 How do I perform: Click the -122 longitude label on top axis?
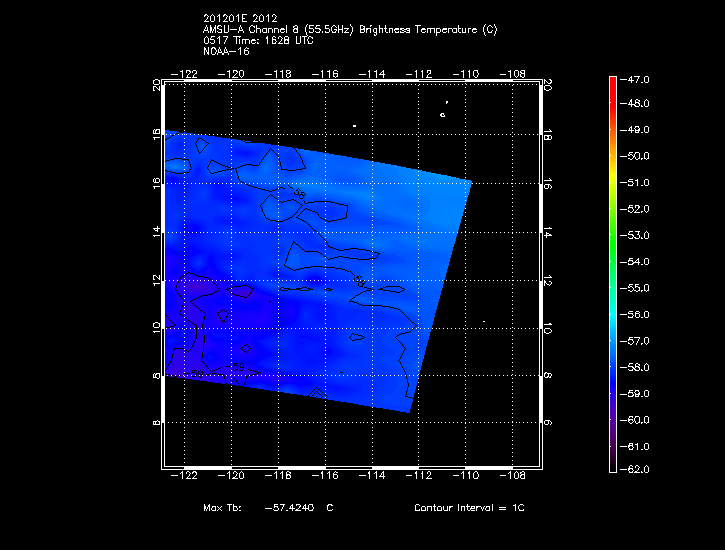click(186, 73)
